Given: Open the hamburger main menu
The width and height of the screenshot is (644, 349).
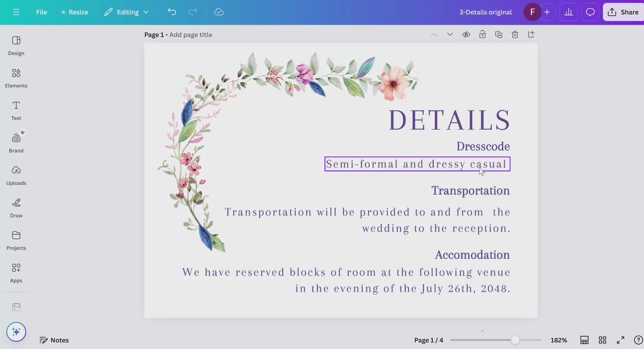Looking at the screenshot, I should 16,12.
